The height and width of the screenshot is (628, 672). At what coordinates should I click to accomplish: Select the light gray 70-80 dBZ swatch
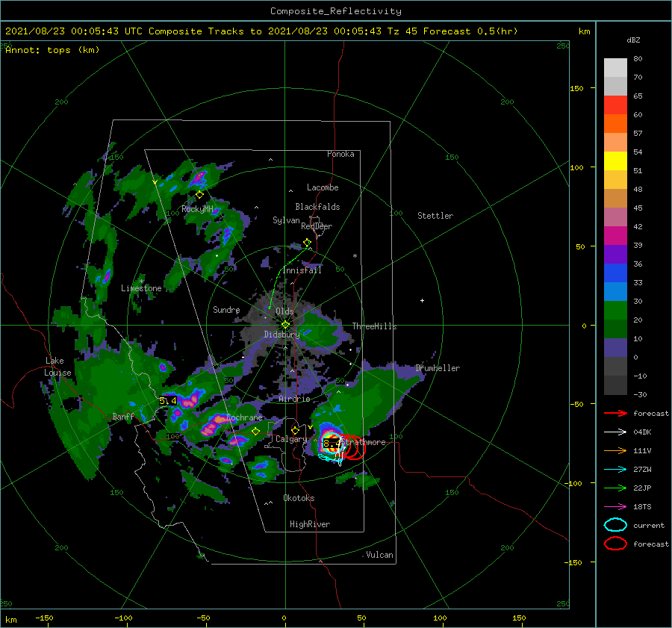pyautogui.click(x=615, y=68)
